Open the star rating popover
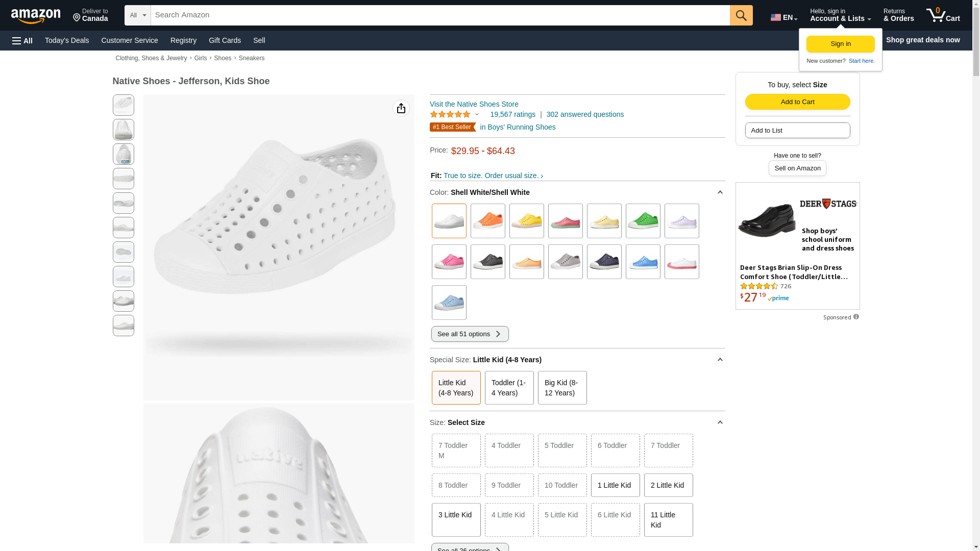 point(454,115)
